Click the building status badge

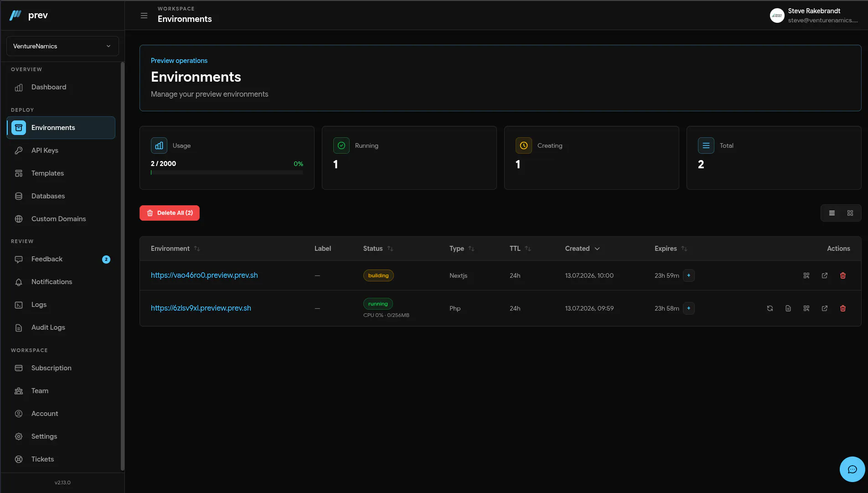point(378,275)
